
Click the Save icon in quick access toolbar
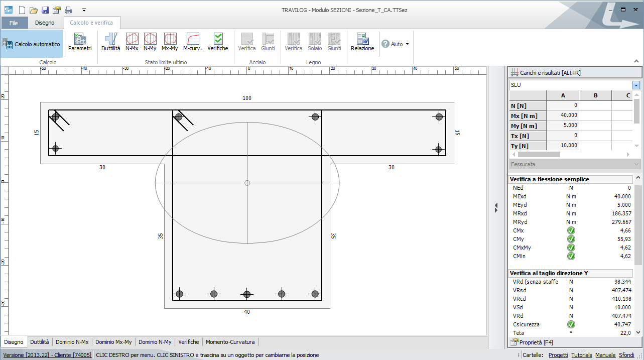[x=45, y=10]
